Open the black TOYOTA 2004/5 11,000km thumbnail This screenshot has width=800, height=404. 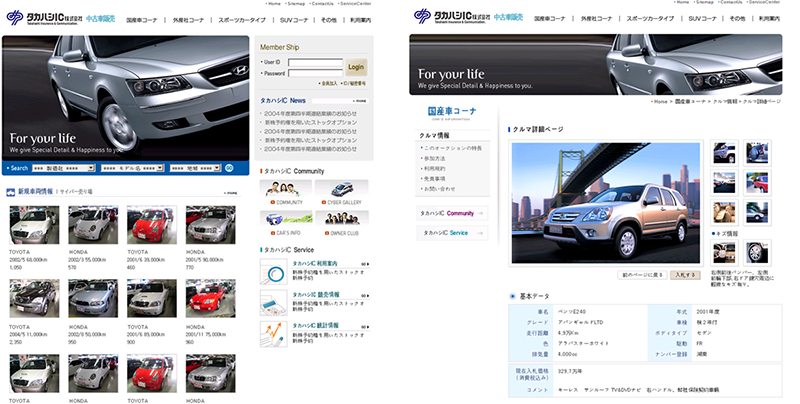(x=34, y=298)
